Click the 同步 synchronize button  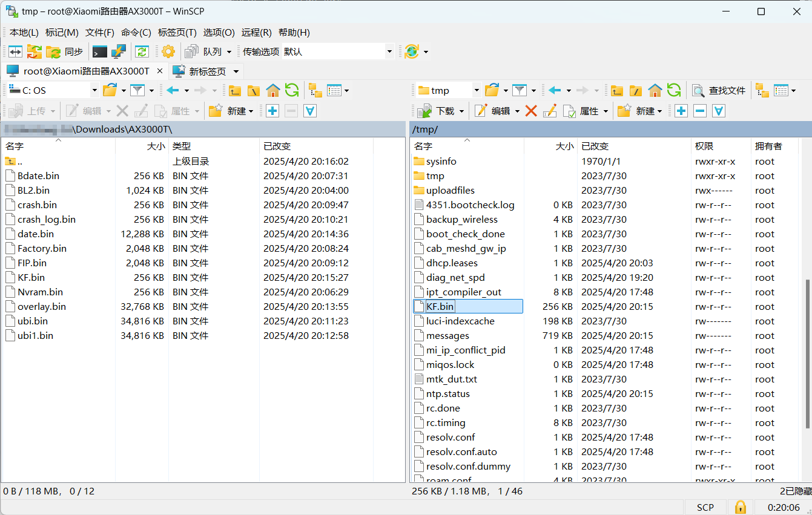(65, 52)
